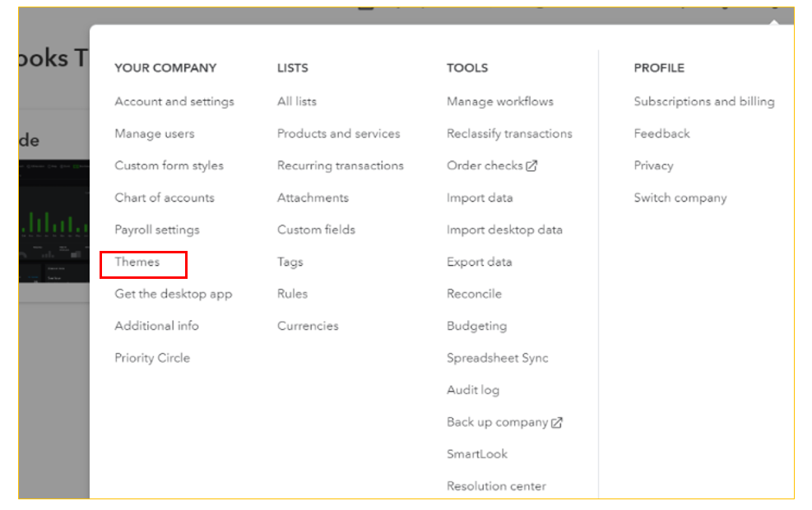
Task: Click external-link icon beside Order checks
Action: [531, 165]
